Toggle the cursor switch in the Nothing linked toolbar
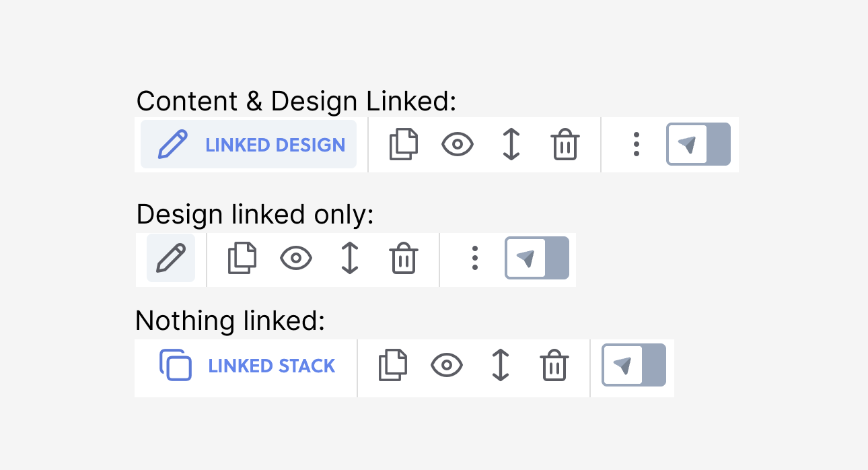 tap(632, 366)
